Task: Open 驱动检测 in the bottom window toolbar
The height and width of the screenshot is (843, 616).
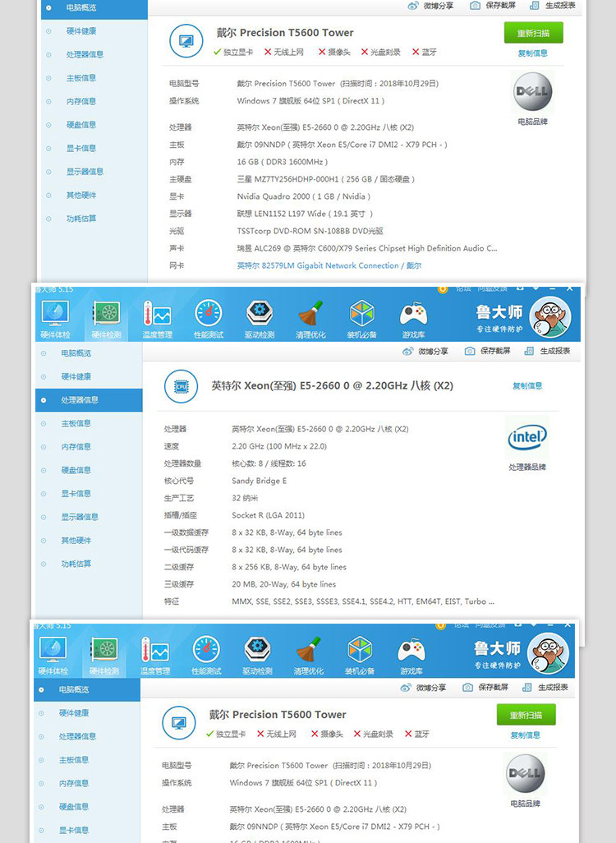Action: click(x=257, y=656)
